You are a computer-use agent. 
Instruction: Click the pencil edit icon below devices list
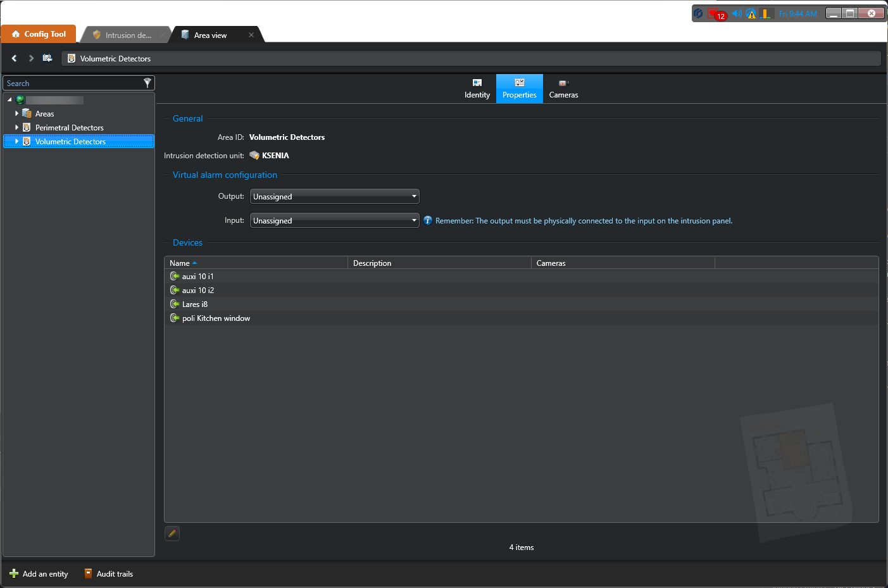pos(172,534)
